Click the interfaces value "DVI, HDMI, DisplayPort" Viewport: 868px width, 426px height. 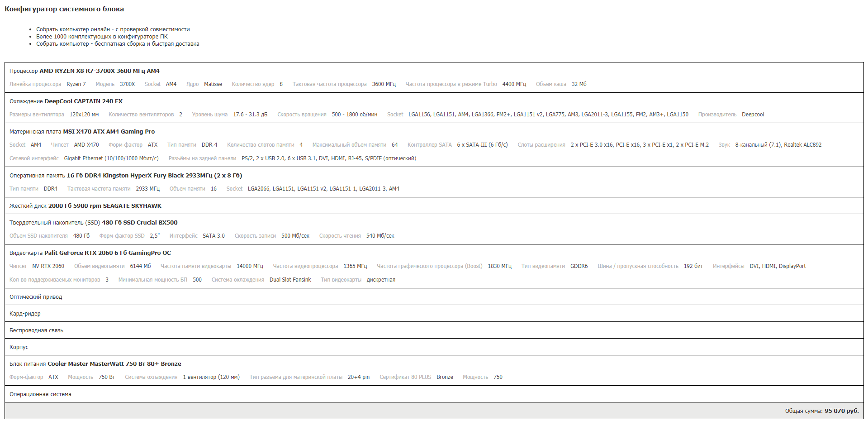(778, 266)
